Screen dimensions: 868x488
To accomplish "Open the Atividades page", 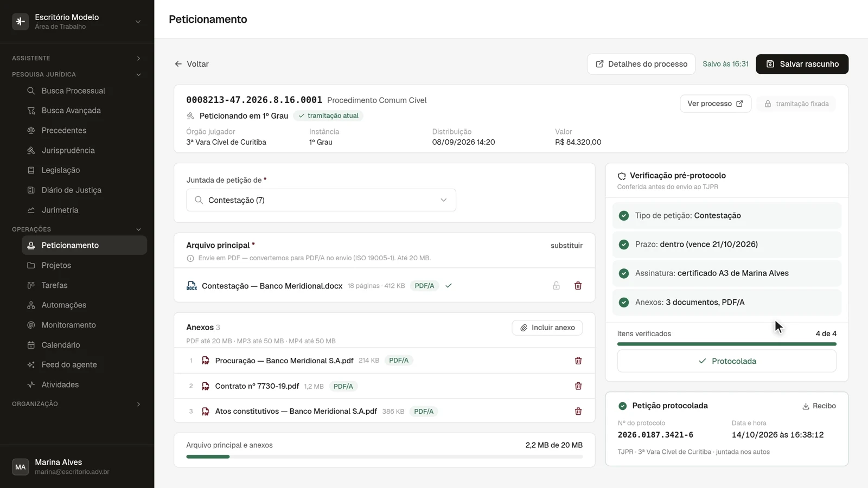I will coord(84,385).
